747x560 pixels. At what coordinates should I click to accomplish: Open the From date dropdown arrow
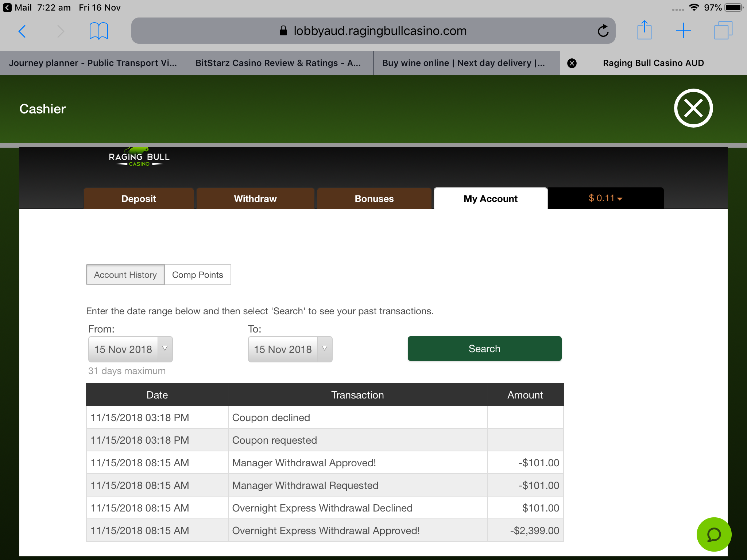tap(165, 349)
